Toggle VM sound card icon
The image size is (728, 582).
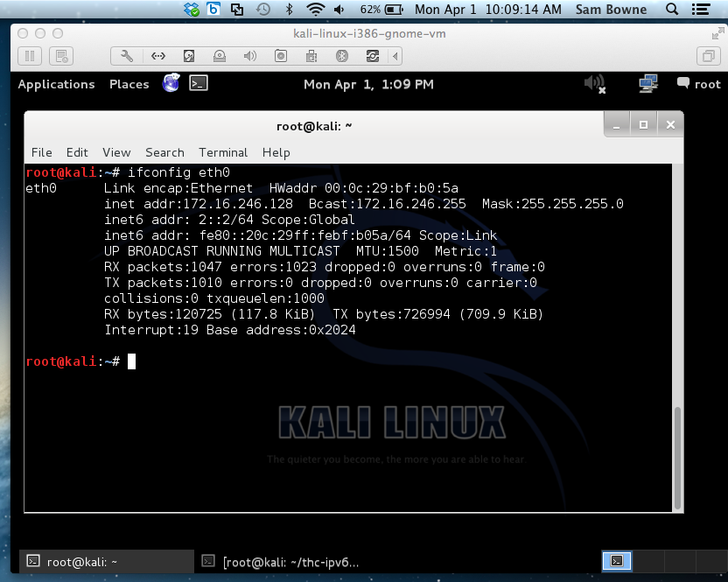[x=249, y=56]
